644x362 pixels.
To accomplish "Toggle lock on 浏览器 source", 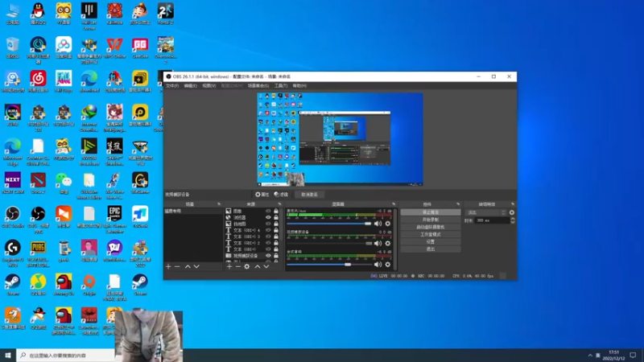I will coord(276,217).
